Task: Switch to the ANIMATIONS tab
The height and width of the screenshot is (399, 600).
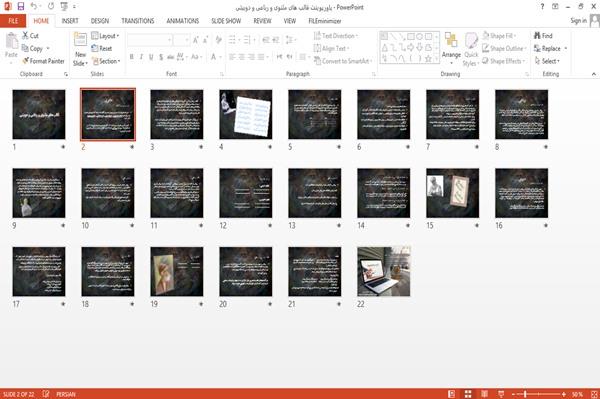Action: pos(183,21)
